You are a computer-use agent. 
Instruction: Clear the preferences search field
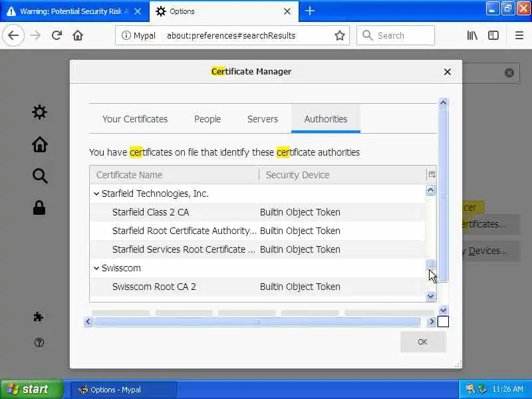click(509, 72)
